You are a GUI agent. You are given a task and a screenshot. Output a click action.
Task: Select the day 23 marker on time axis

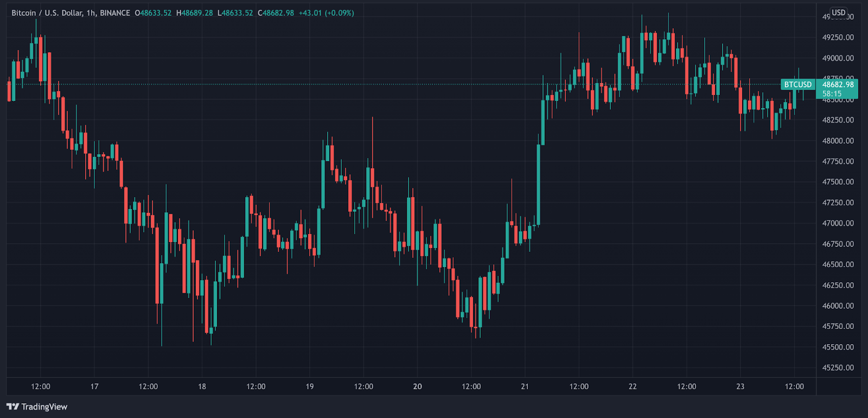741,387
